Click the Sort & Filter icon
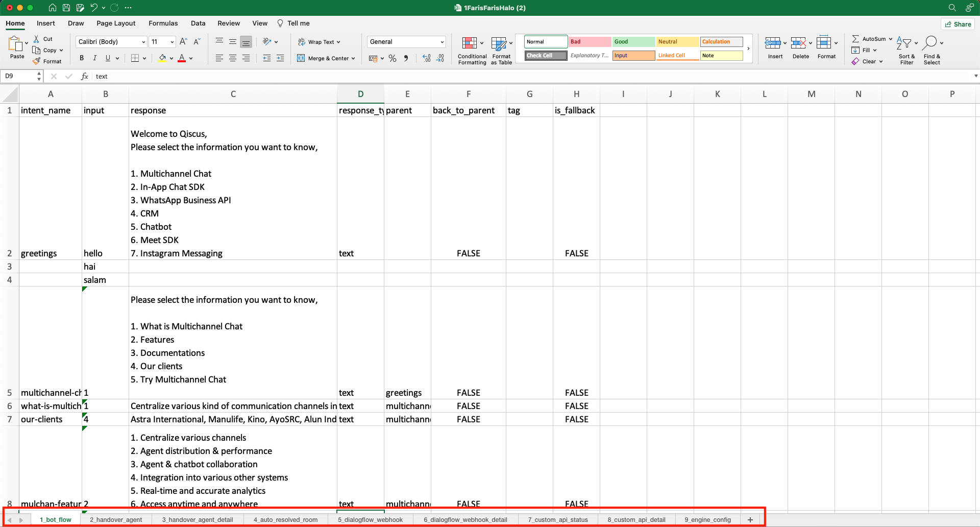This screenshot has width=980, height=527. 904,43
